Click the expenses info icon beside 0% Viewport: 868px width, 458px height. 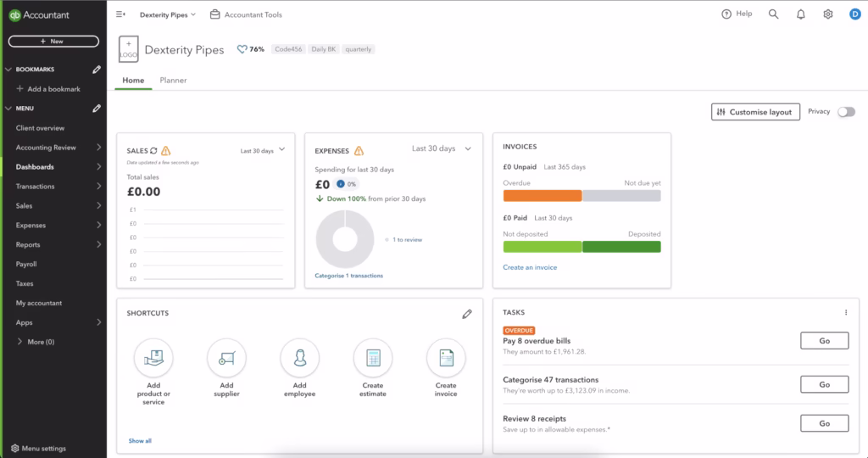[x=341, y=184]
